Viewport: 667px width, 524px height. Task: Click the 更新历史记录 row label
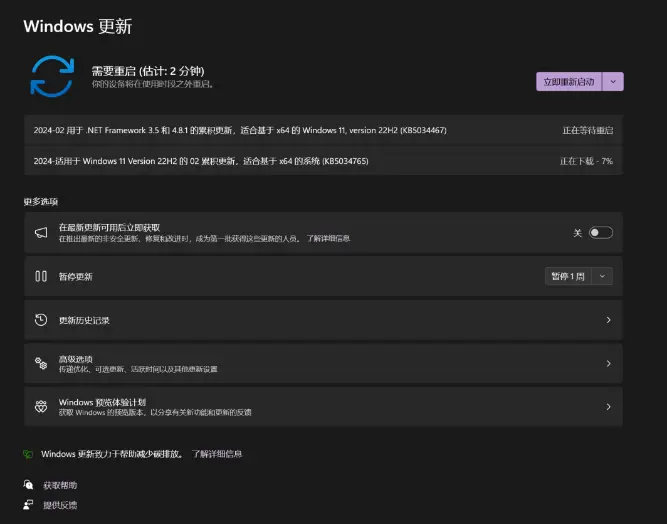click(x=84, y=320)
